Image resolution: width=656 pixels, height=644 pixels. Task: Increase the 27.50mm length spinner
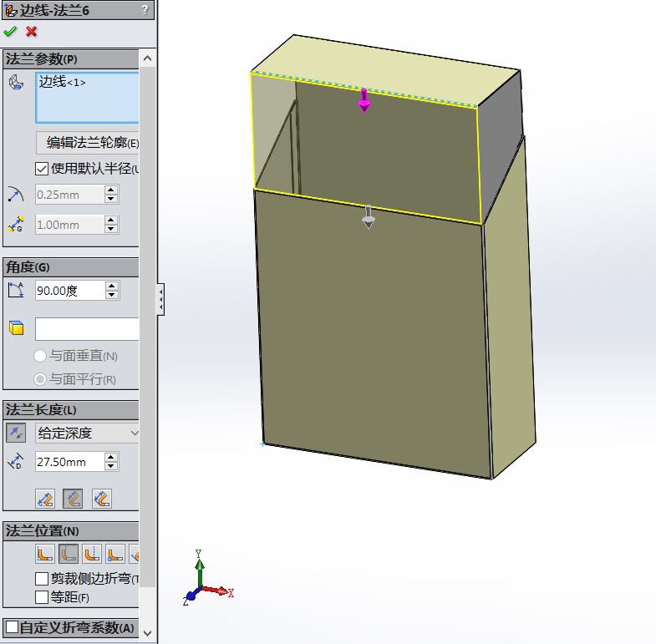(x=111, y=457)
